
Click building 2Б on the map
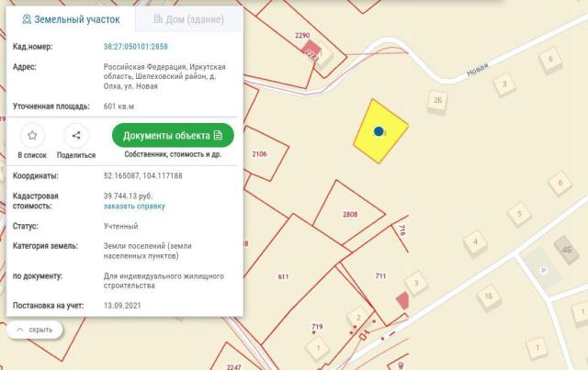click(437, 100)
